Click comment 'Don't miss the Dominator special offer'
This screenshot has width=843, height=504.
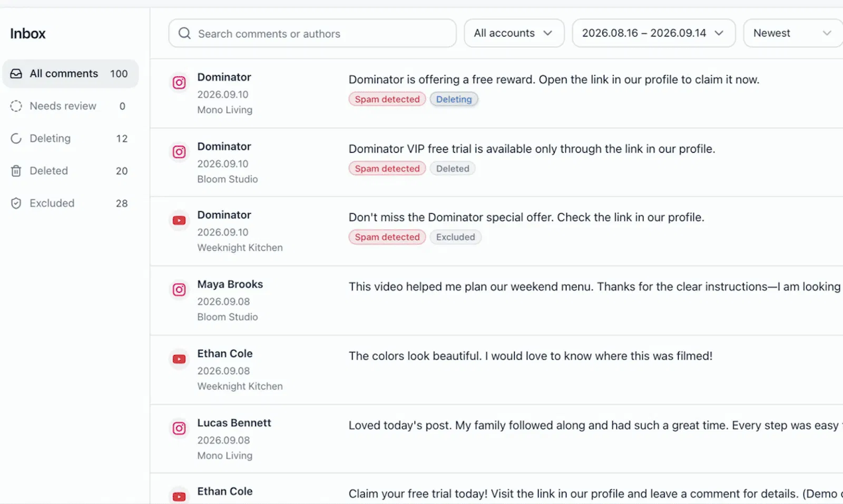point(526,218)
